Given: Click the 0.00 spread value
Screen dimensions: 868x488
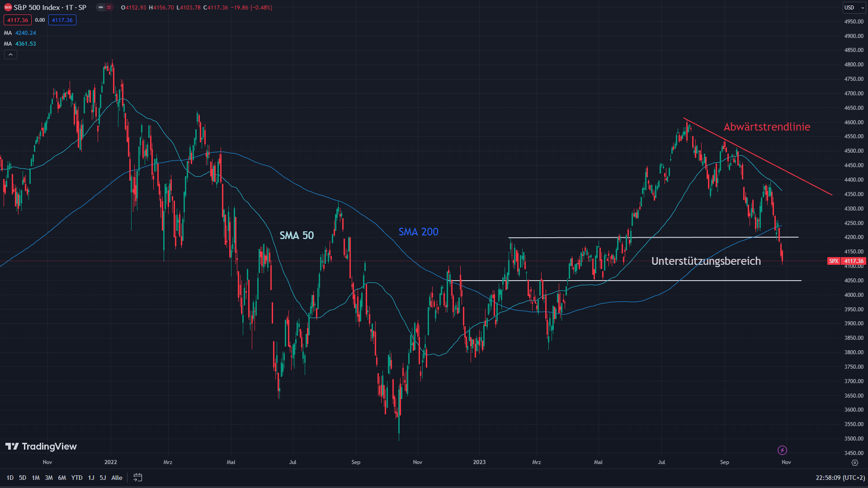Looking at the screenshot, I should click(40, 20).
